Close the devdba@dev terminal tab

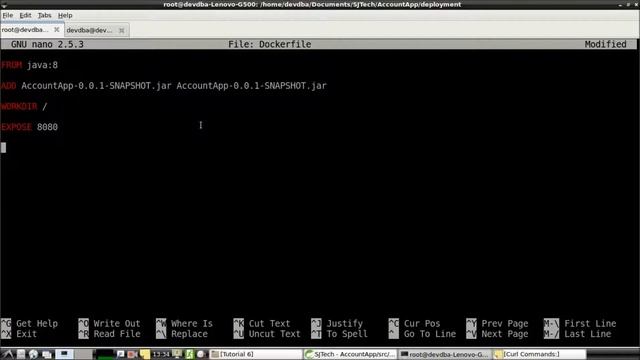point(121,30)
